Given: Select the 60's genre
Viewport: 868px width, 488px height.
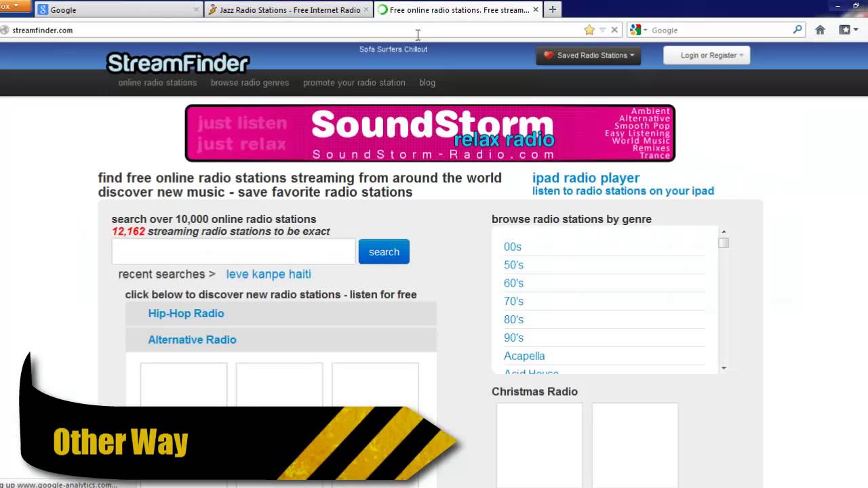Looking at the screenshot, I should pyautogui.click(x=513, y=283).
